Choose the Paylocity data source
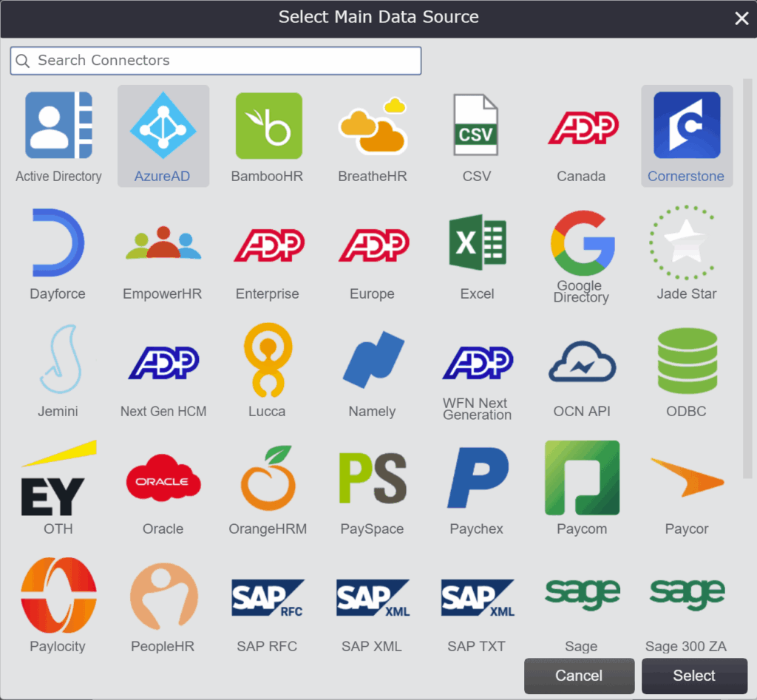 click(58, 596)
